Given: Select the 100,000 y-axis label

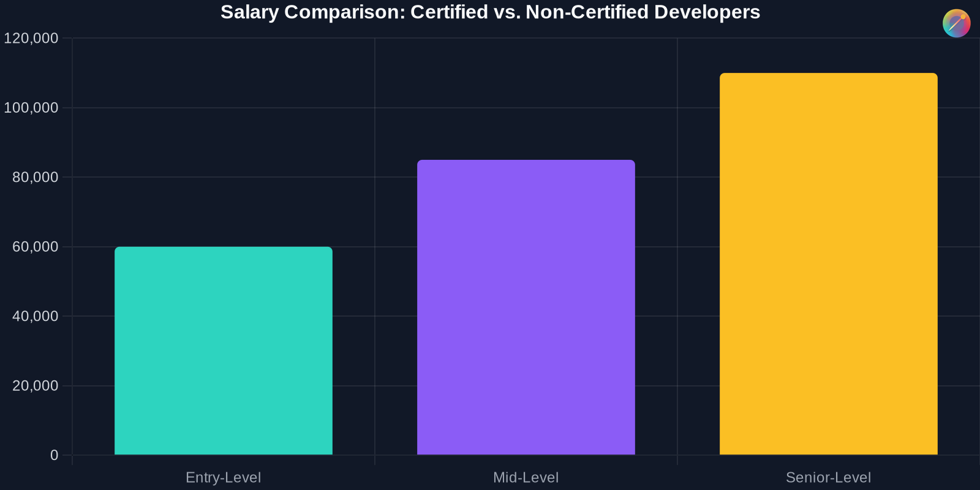Looking at the screenshot, I should pos(32,108).
